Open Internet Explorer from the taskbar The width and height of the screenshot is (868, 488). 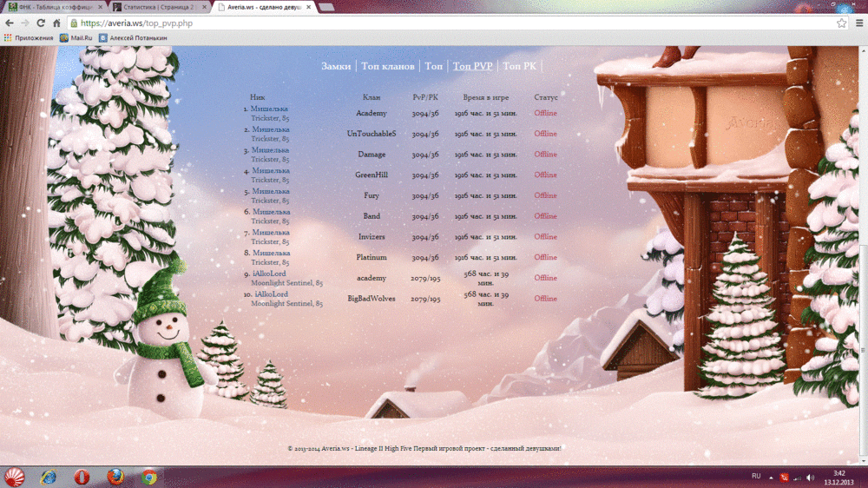tap(48, 477)
